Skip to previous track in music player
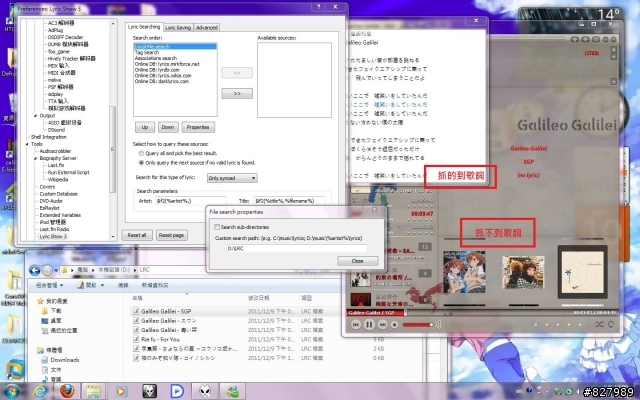The width and height of the screenshot is (640, 400). point(356,324)
